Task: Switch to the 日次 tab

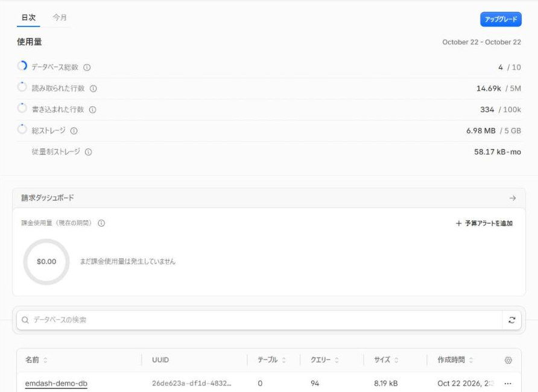Action: 28,17
